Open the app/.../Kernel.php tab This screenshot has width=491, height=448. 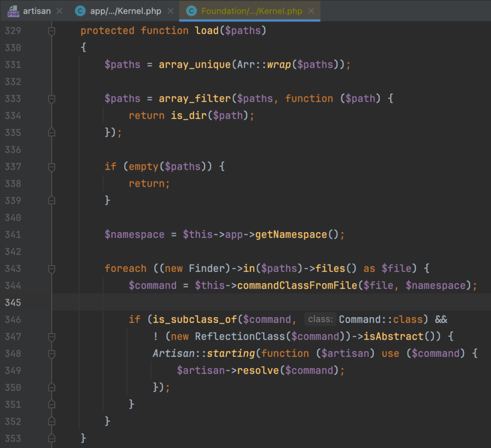(x=125, y=11)
